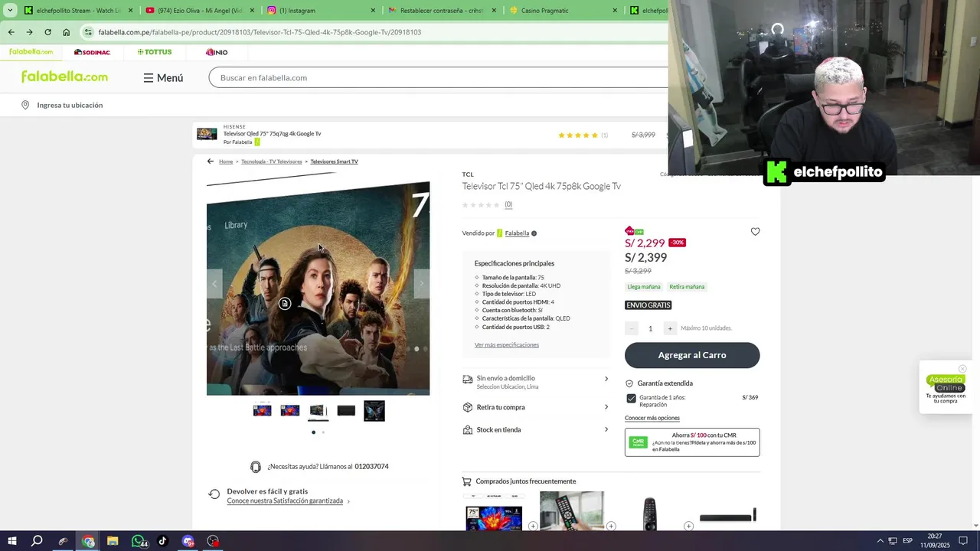Viewport: 980px width, 551px height.
Task: Click the TCL brand name
Action: pos(468,174)
